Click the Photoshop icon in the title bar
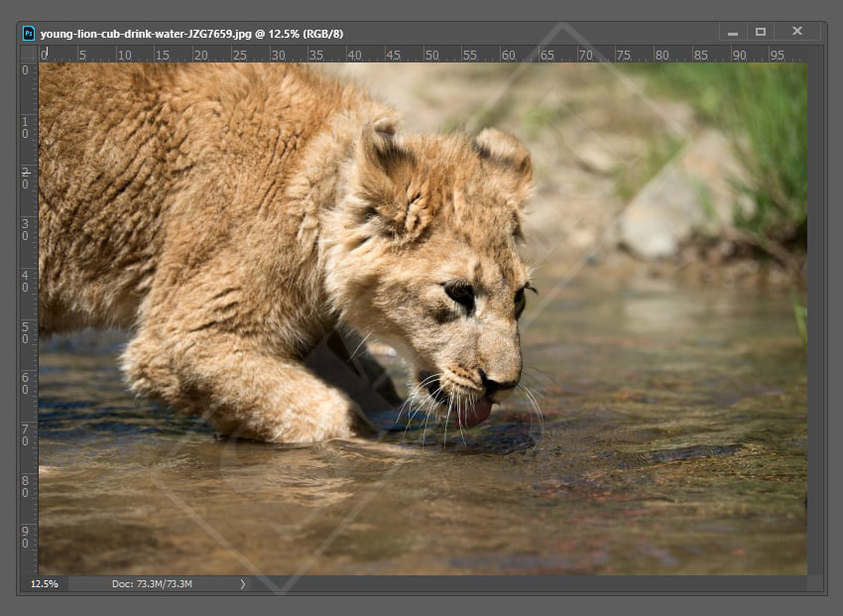Image resolution: width=843 pixels, height=616 pixels. [x=29, y=33]
